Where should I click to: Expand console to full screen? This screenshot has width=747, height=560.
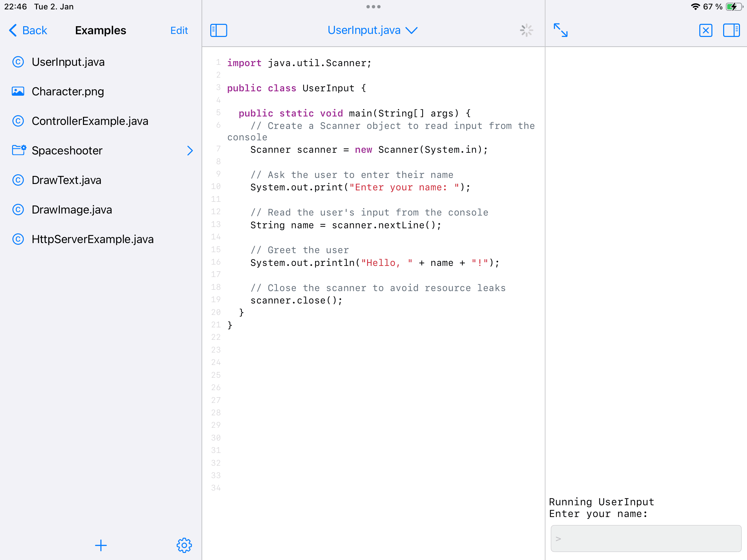point(561,30)
